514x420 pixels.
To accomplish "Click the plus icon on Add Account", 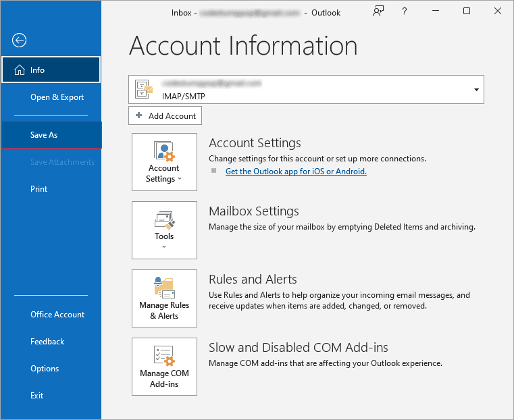I will click(x=139, y=115).
